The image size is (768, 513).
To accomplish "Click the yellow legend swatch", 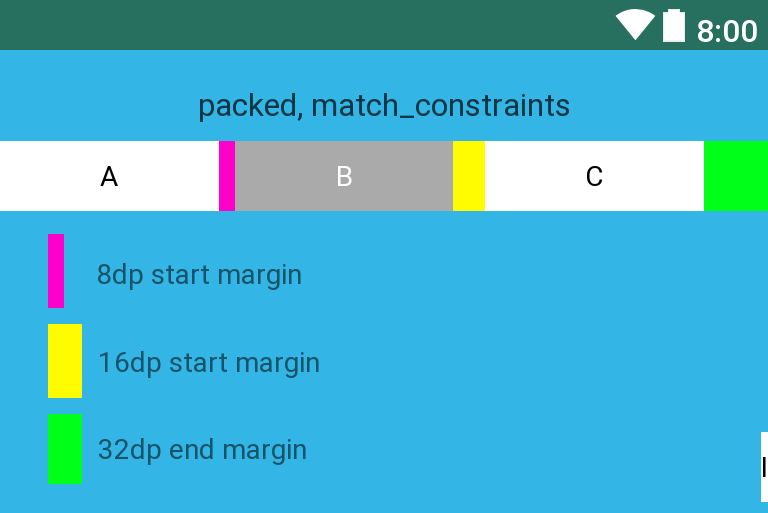I will pyautogui.click(x=65, y=361).
